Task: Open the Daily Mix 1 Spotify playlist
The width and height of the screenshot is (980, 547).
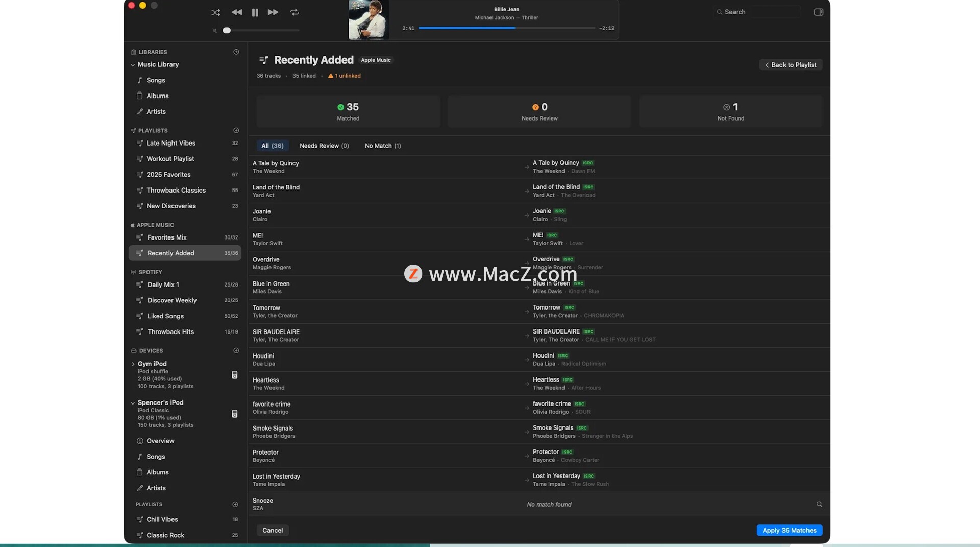Action: tap(185, 285)
